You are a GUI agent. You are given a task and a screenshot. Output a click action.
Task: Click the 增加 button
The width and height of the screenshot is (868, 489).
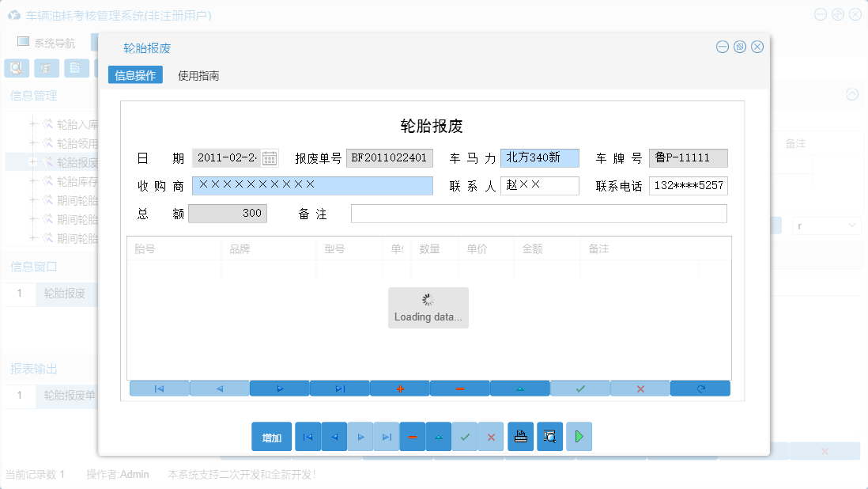271,436
